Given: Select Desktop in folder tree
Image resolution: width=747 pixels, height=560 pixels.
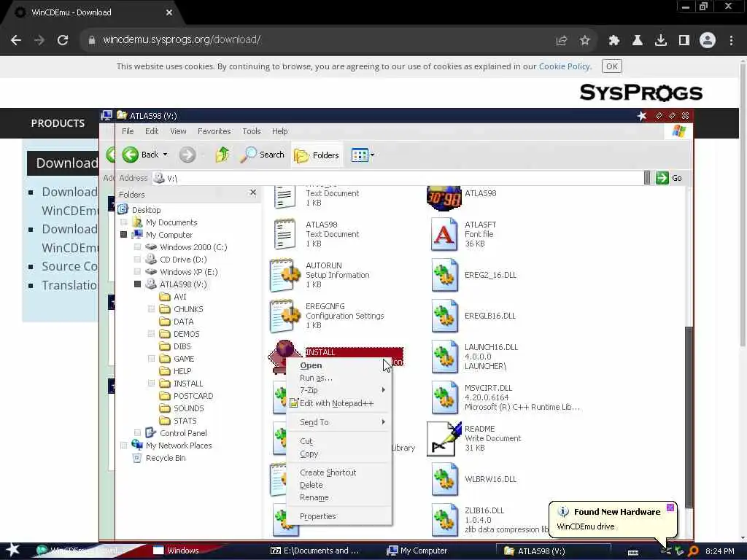Looking at the screenshot, I should click(x=146, y=209).
